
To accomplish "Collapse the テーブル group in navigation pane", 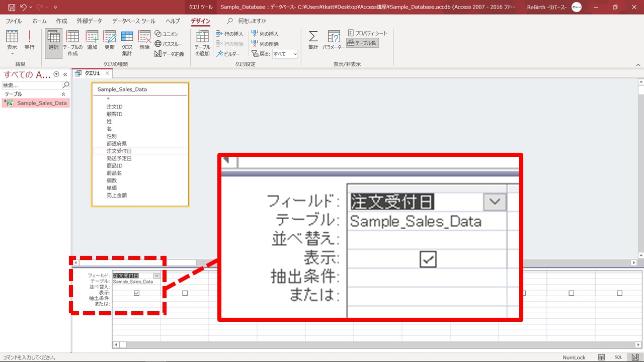I will click(x=63, y=94).
